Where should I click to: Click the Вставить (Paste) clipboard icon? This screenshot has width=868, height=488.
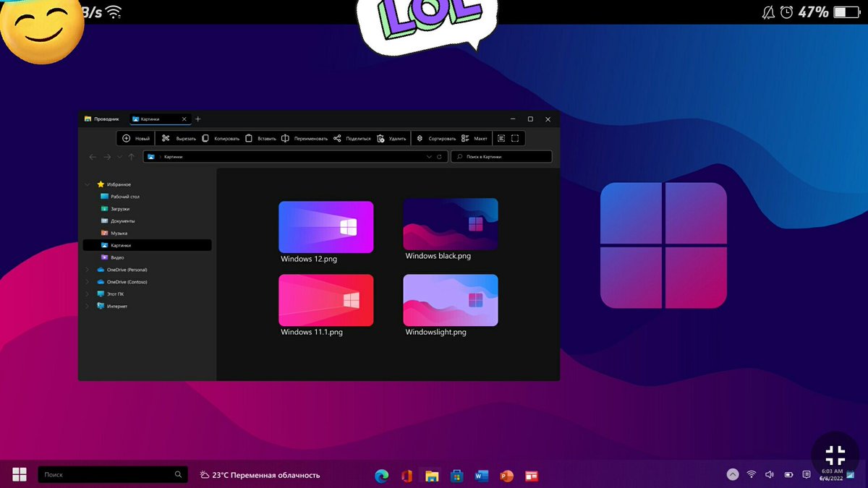(249, 138)
